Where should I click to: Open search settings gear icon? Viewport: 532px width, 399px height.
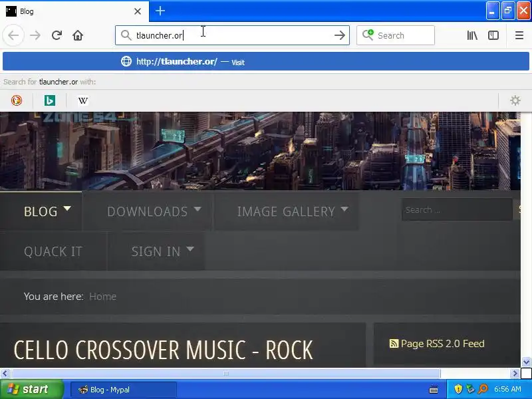(x=515, y=100)
